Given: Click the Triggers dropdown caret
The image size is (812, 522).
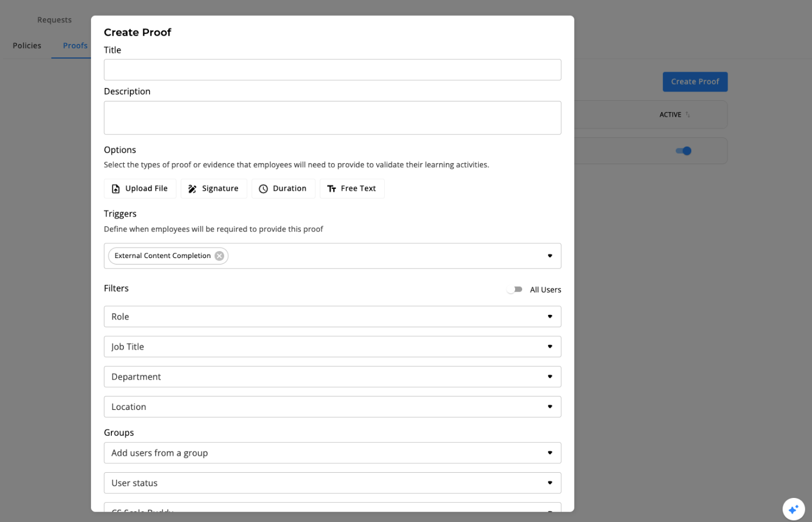Looking at the screenshot, I should point(550,256).
